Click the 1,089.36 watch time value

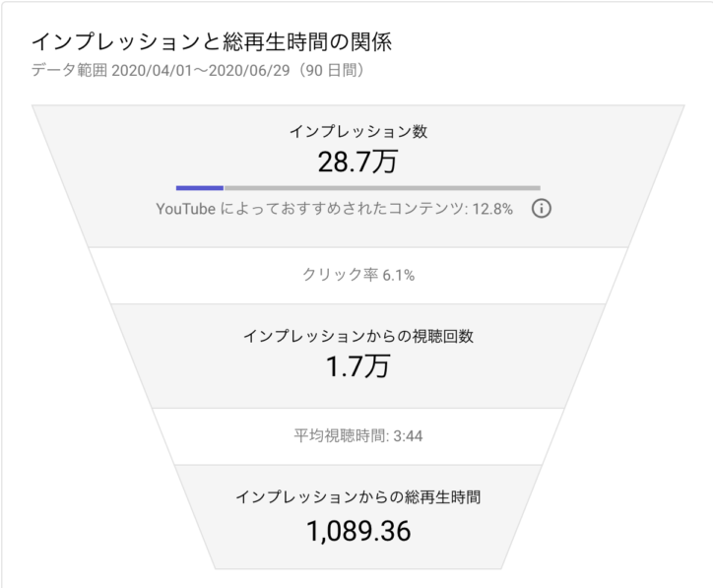tap(358, 531)
